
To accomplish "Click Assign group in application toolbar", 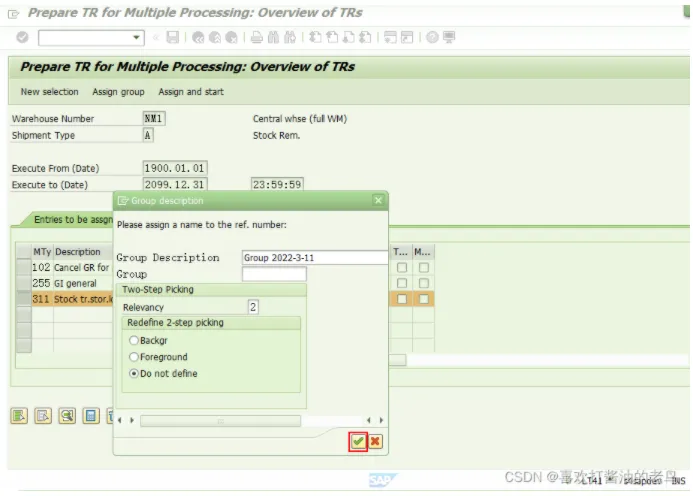I will 118,92.
